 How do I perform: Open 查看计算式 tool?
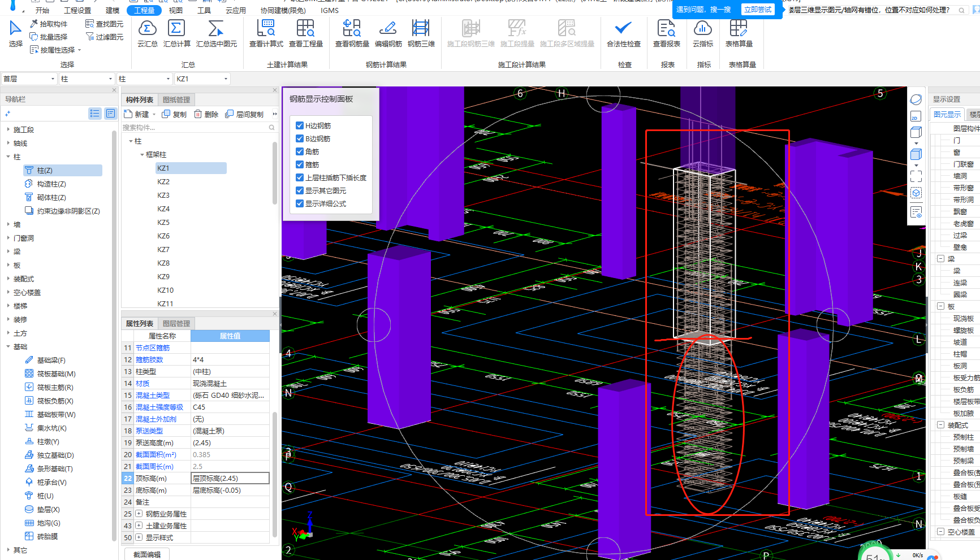pos(266,33)
